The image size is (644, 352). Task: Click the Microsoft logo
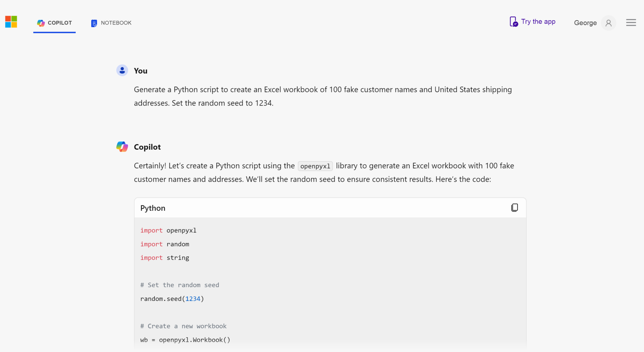(11, 22)
